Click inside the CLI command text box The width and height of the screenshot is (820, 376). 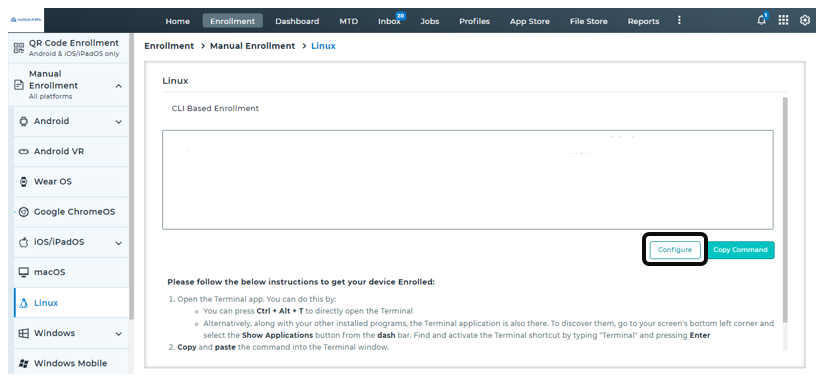click(x=468, y=180)
